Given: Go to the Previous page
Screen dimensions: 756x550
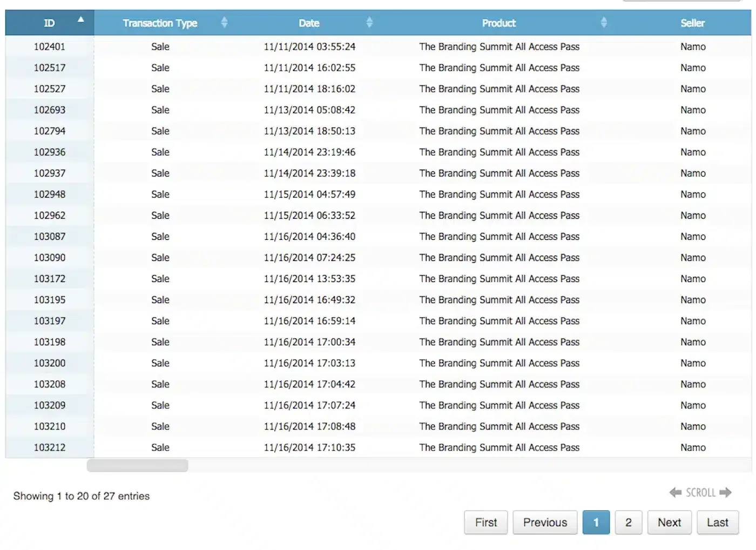Looking at the screenshot, I should click(x=545, y=522).
